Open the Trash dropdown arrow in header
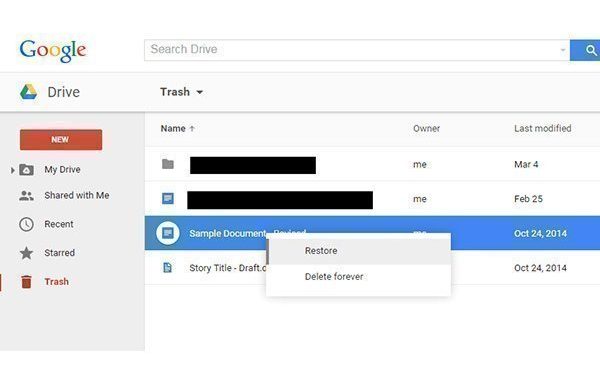This screenshot has height=388, width=600. tap(199, 92)
